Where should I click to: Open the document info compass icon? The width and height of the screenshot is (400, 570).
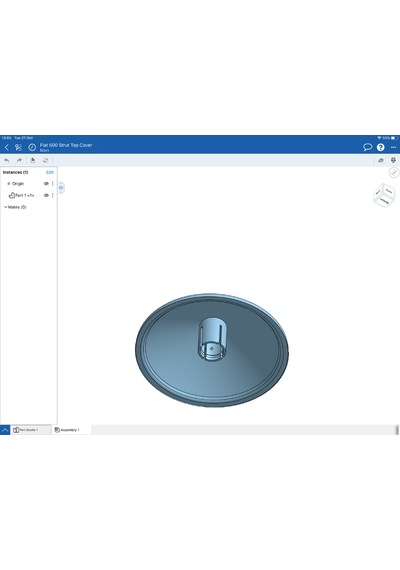[x=32, y=147]
